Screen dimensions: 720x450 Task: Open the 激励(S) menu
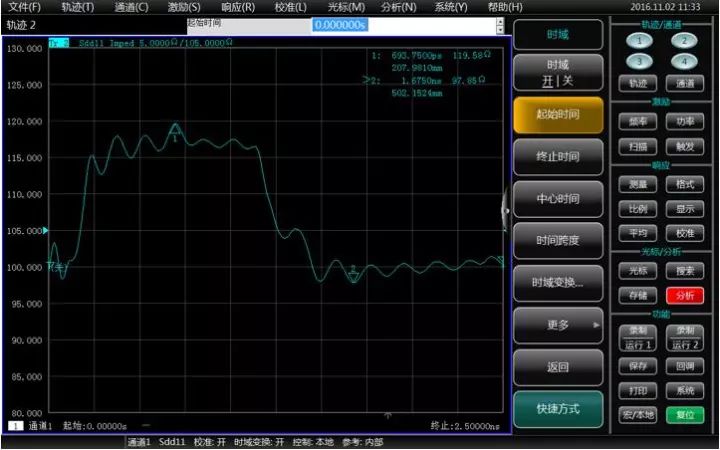184,7
